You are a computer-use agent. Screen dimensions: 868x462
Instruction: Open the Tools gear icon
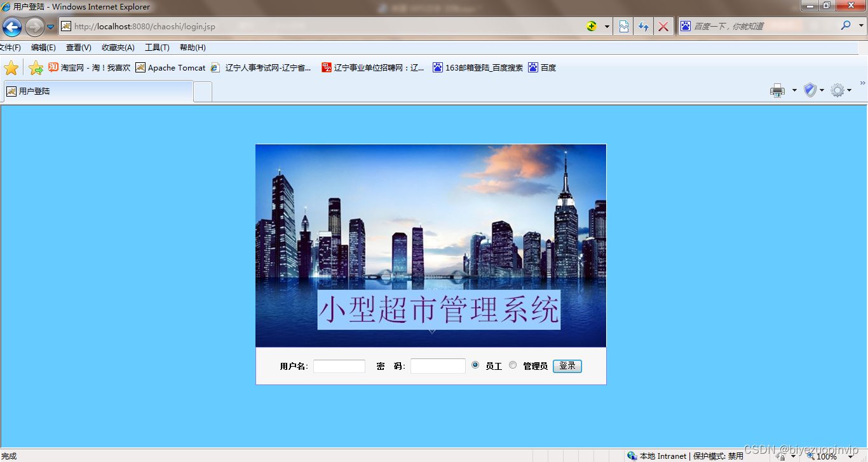coord(839,90)
